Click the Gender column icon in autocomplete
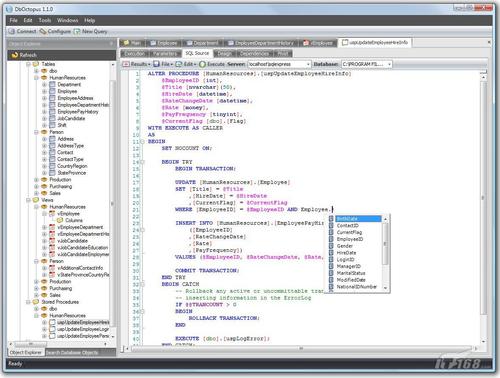This screenshot has width=500, height=378. (331, 246)
